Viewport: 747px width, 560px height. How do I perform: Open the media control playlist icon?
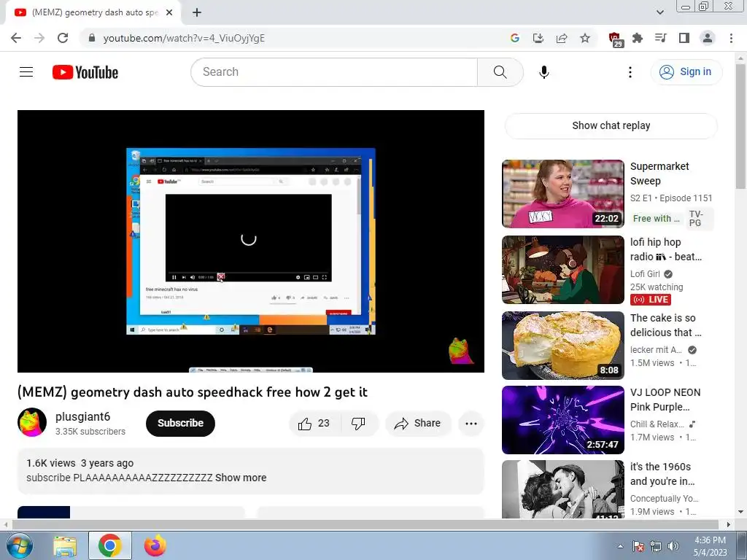[x=661, y=38]
